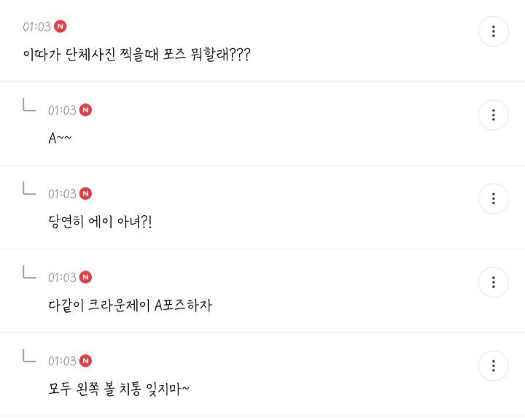
Task: Click the reply indent arrow beside "당연히 에이 아녀?!"
Action: coord(28,190)
